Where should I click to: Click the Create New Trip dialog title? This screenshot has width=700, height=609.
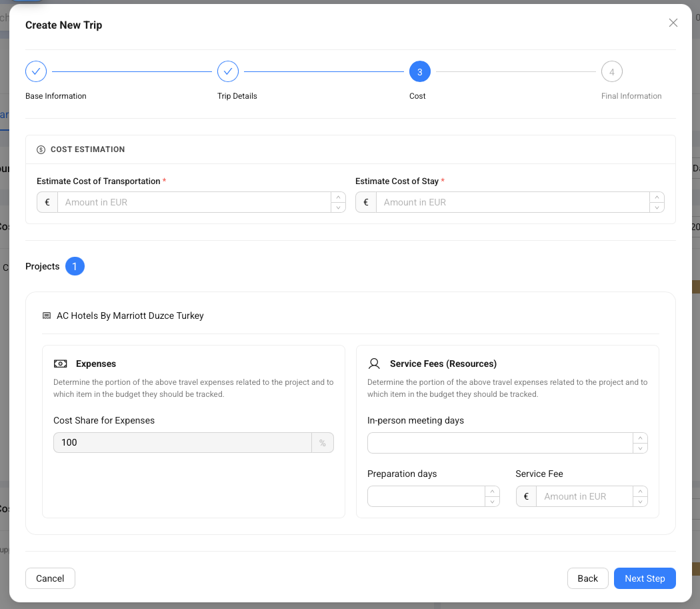[x=64, y=25]
